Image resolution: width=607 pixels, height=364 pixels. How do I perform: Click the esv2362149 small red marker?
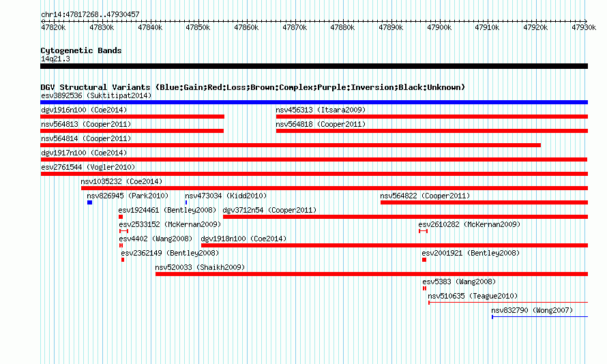123,260
